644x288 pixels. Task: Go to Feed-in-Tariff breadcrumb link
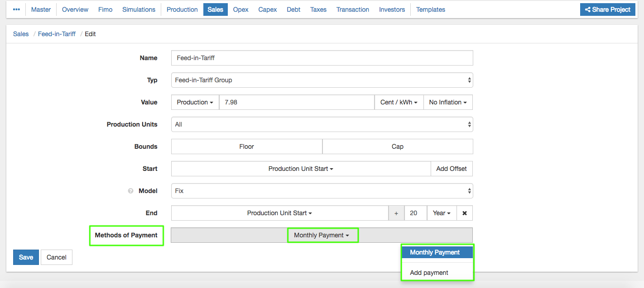click(57, 34)
